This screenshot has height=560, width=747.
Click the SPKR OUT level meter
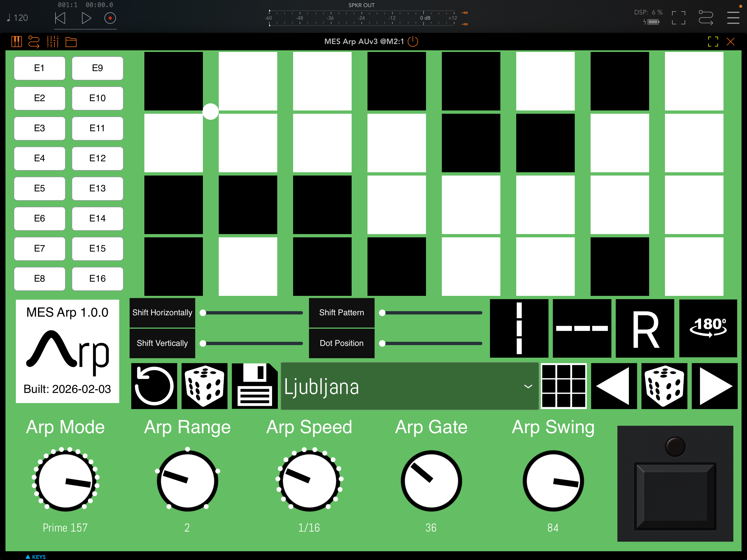coord(361,18)
